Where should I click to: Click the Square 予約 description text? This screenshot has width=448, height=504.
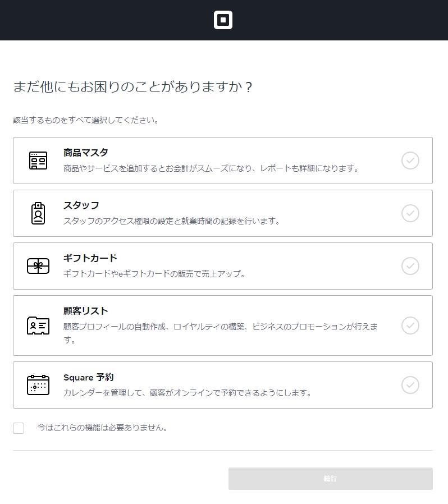(x=188, y=393)
